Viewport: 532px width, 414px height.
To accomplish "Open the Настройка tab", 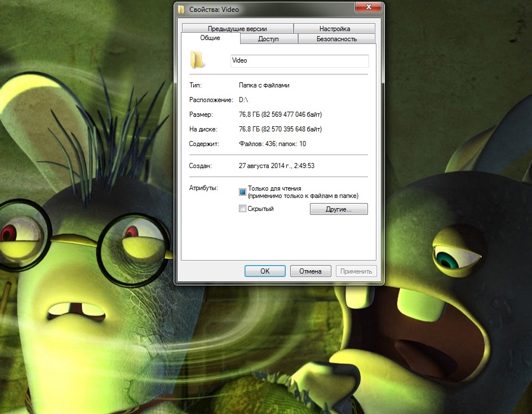I will [335, 29].
